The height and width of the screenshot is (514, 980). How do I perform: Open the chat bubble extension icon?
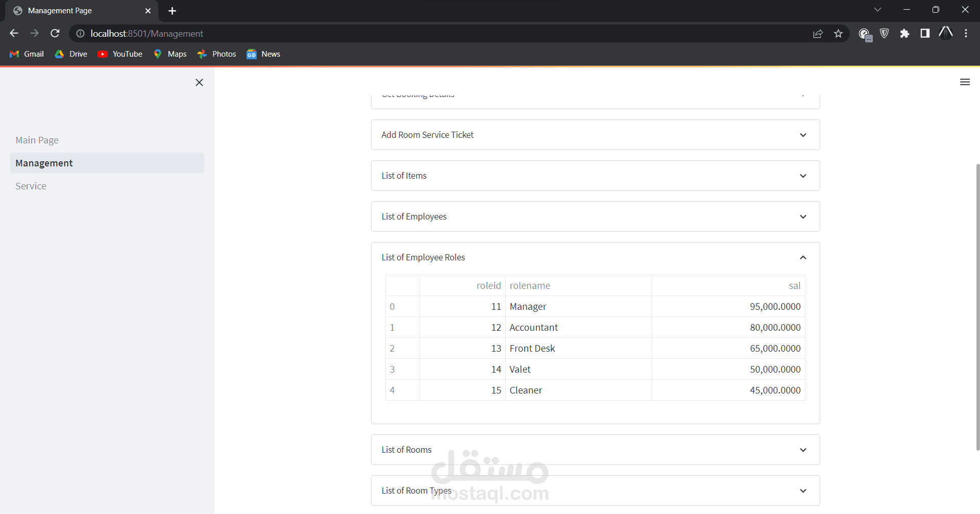(x=865, y=34)
